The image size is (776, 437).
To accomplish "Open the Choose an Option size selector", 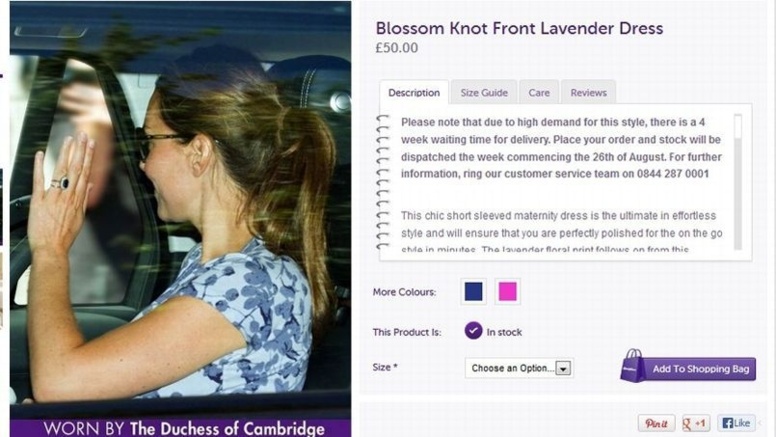I will (519, 368).
